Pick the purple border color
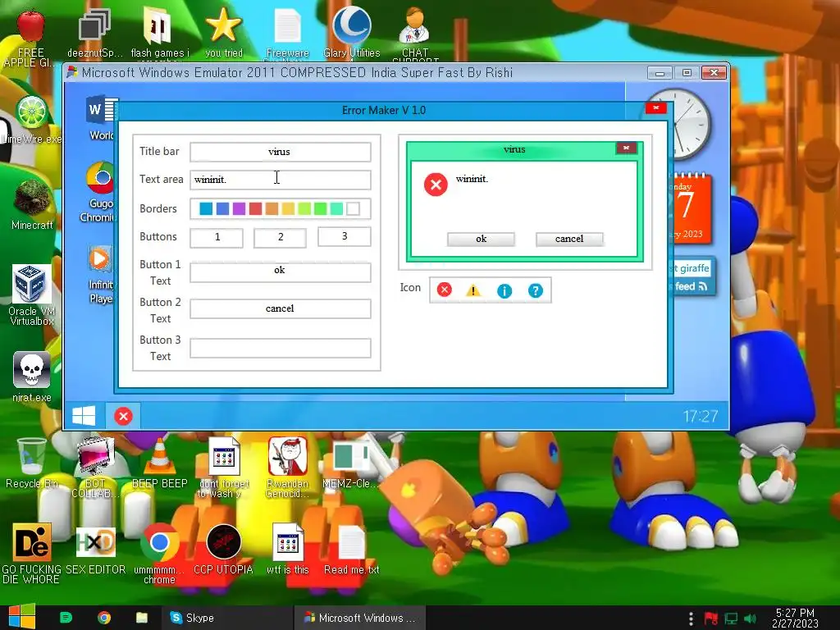This screenshot has height=630, width=840. pos(239,209)
